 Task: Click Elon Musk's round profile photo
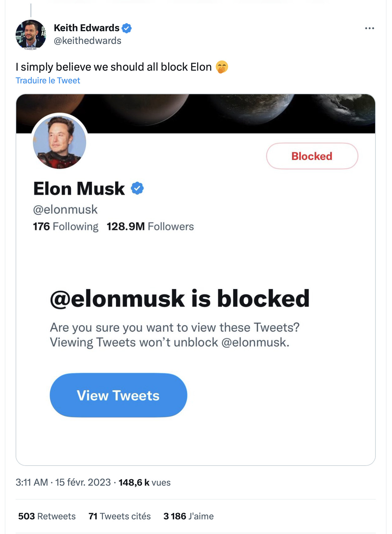pyautogui.click(x=59, y=142)
